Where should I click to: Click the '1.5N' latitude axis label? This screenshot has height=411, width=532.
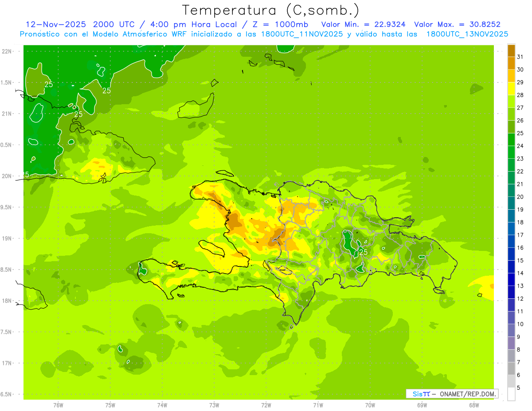pyautogui.click(x=7, y=83)
